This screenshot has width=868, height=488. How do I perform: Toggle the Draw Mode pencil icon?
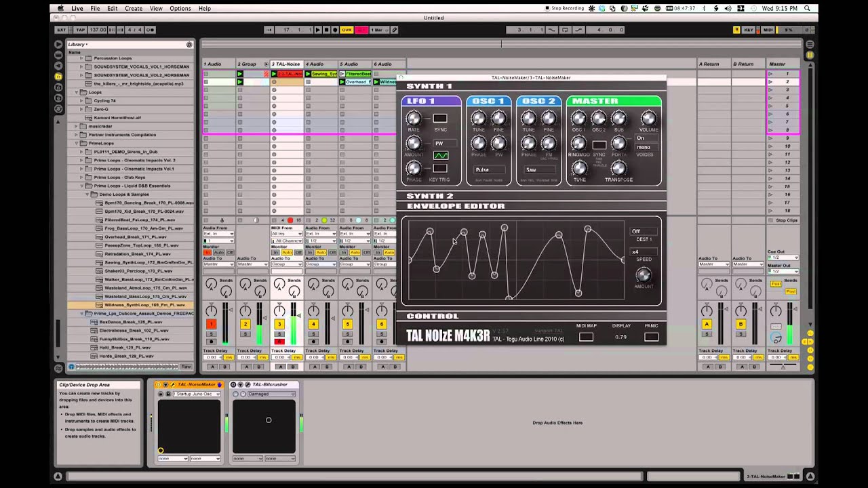coord(395,30)
